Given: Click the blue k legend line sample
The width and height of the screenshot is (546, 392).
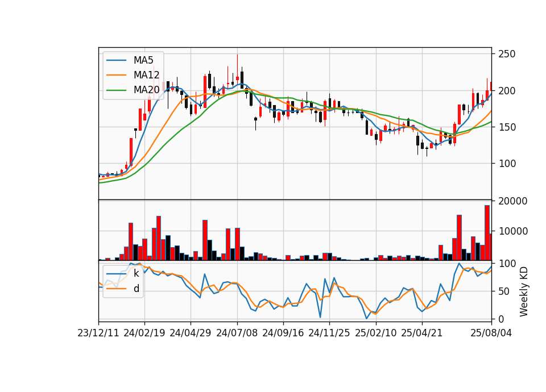Looking at the screenshot, I should click(x=116, y=274).
